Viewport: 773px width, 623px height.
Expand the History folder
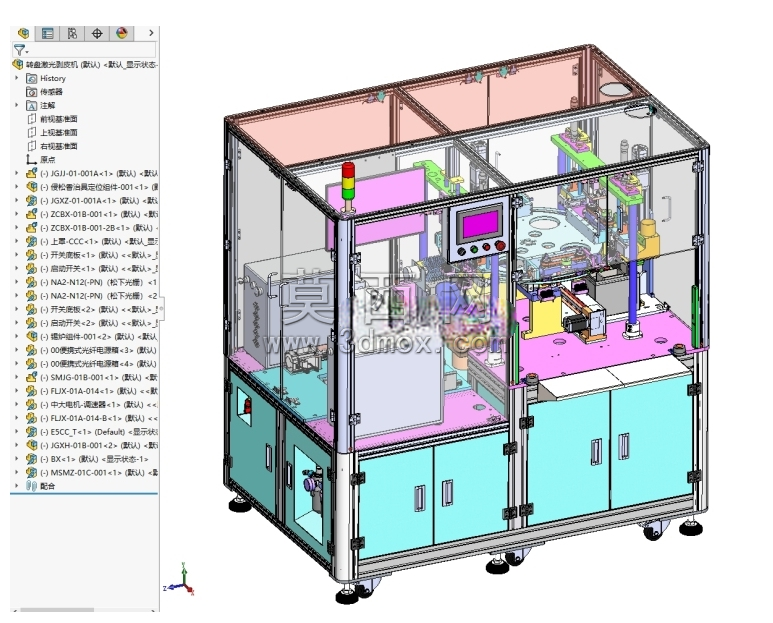point(16,78)
